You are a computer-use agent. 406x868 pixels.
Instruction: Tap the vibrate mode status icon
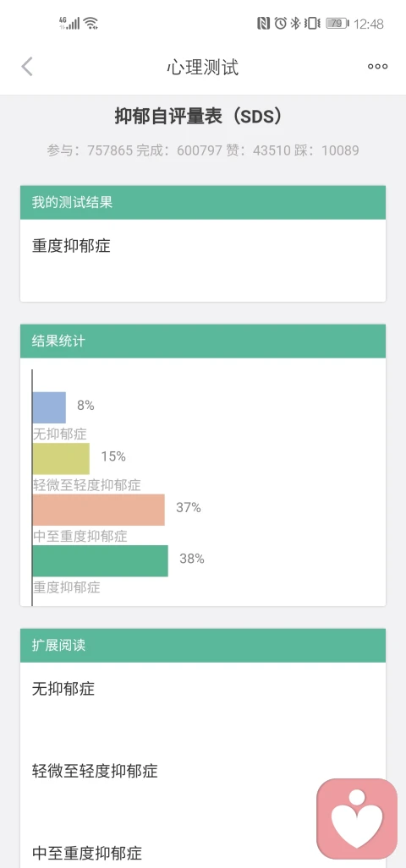tap(312, 24)
